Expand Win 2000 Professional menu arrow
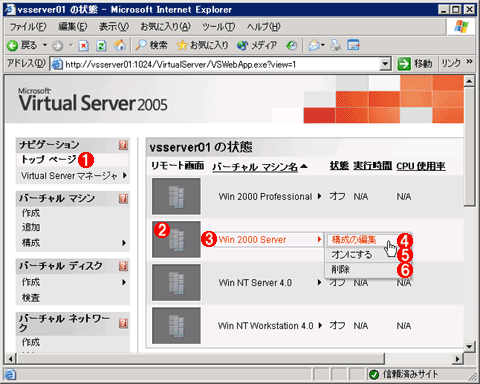 coord(319,196)
